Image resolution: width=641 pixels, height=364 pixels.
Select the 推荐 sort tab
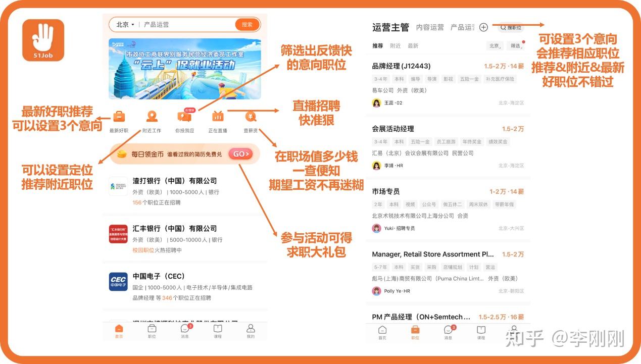[378, 46]
